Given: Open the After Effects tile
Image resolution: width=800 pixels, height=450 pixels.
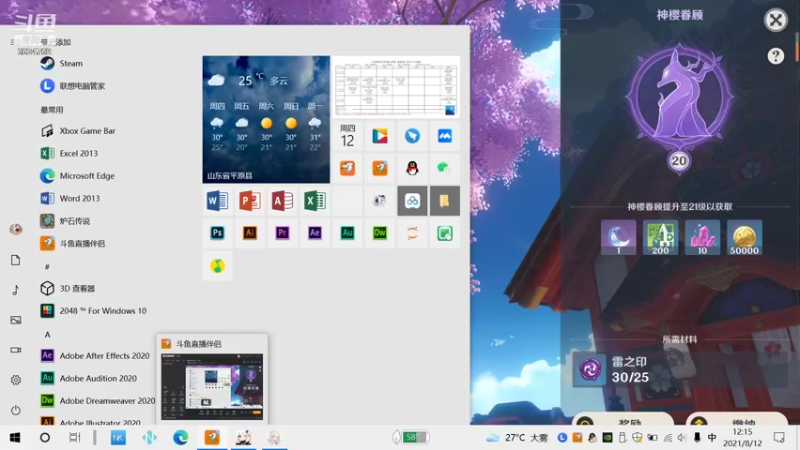Looking at the screenshot, I should tap(315, 233).
